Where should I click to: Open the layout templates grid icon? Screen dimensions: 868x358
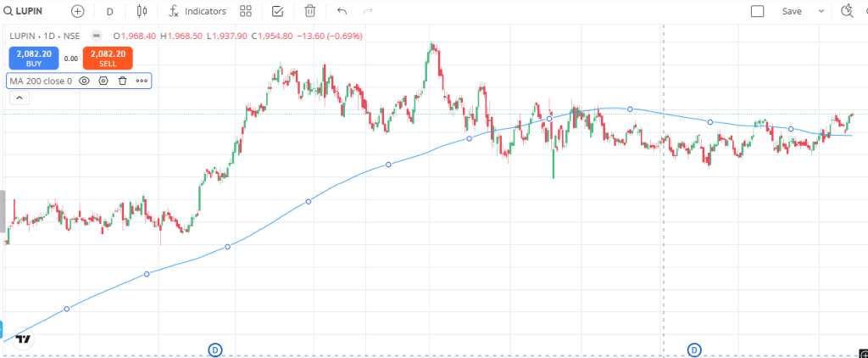click(x=246, y=11)
